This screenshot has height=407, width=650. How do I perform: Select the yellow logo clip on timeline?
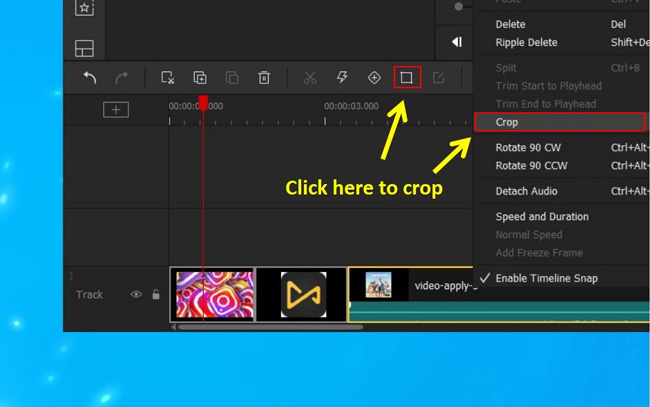[x=302, y=295]
